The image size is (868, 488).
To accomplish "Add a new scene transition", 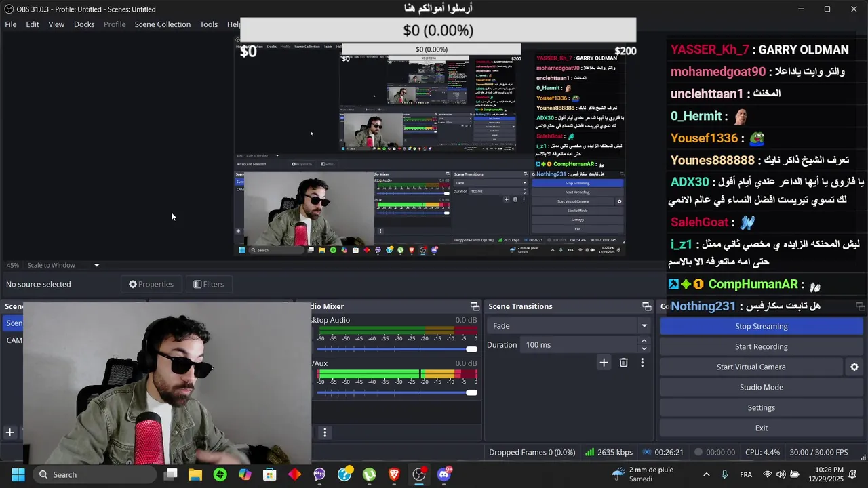I will 604,363.
